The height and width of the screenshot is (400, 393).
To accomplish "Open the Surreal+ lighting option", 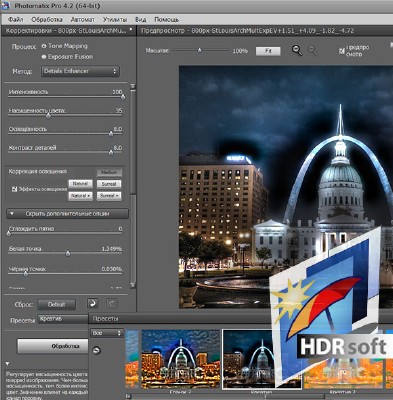I will (109, 196).
